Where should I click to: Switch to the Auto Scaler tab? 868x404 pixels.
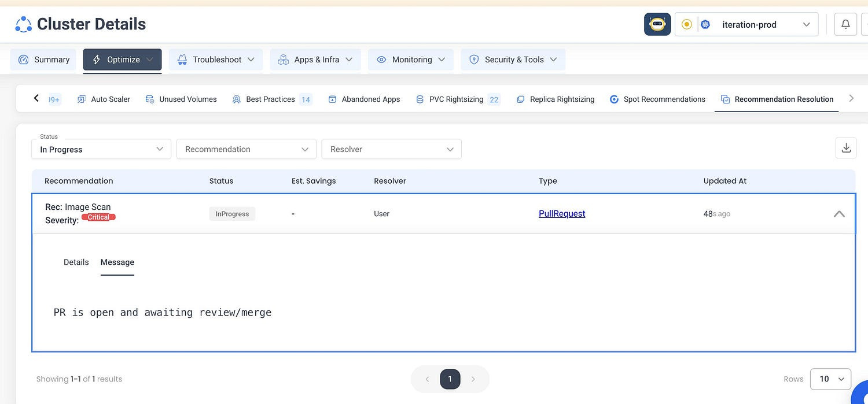tap(104, 99)
